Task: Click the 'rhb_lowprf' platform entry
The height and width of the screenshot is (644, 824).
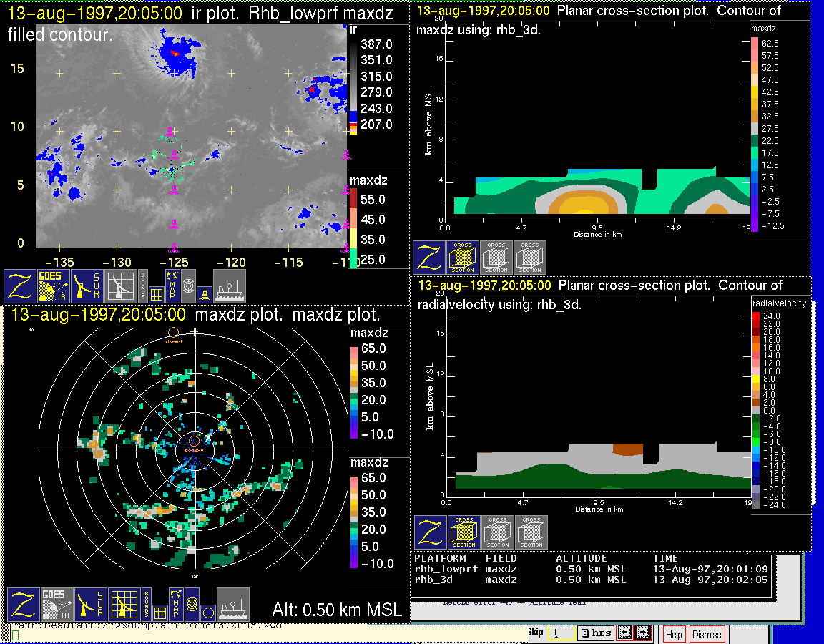Action: 446,570
